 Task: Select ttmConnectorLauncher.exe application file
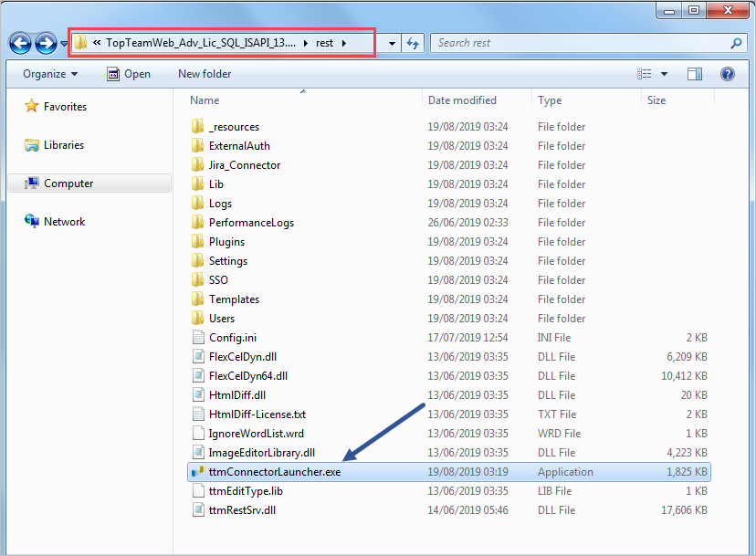[x=448, y=472]
